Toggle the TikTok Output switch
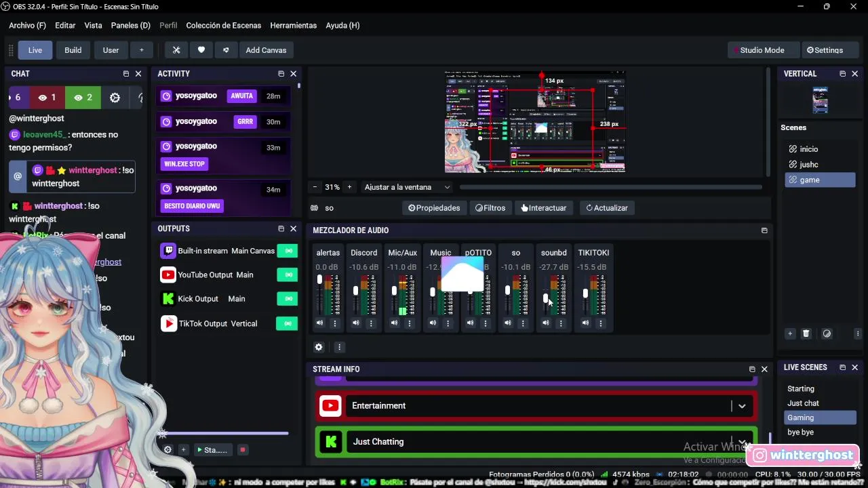 (x=288, y=323)
